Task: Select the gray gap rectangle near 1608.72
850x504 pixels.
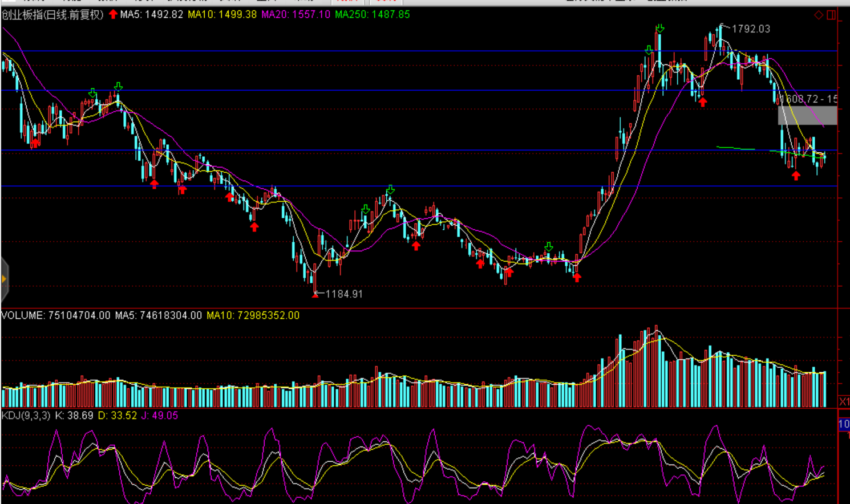Action: [807, 115]
